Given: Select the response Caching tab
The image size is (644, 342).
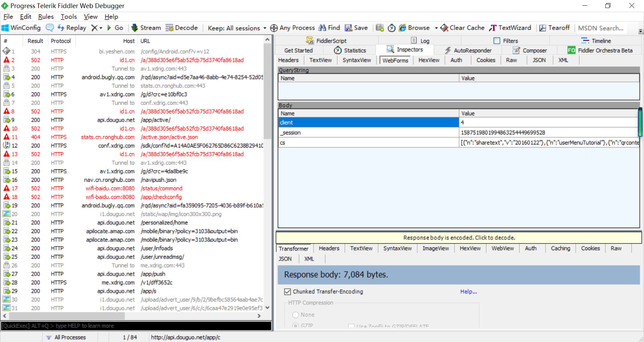Looking at the screenshot, I should [x=560, y=248].
